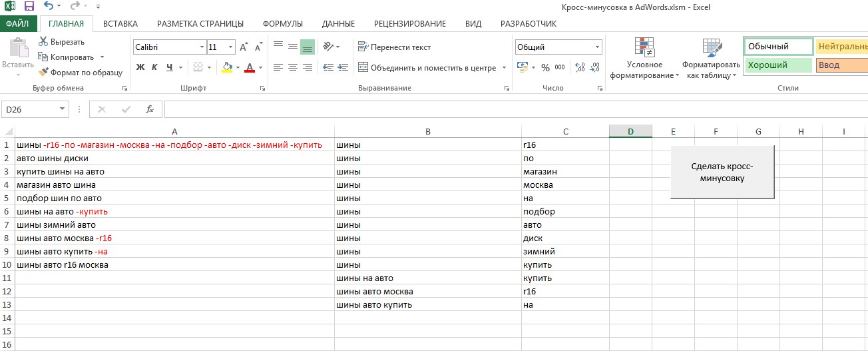Apply the Обычный cell style
Viewport: 868px width, 351px height.
(x=778, y=47)
